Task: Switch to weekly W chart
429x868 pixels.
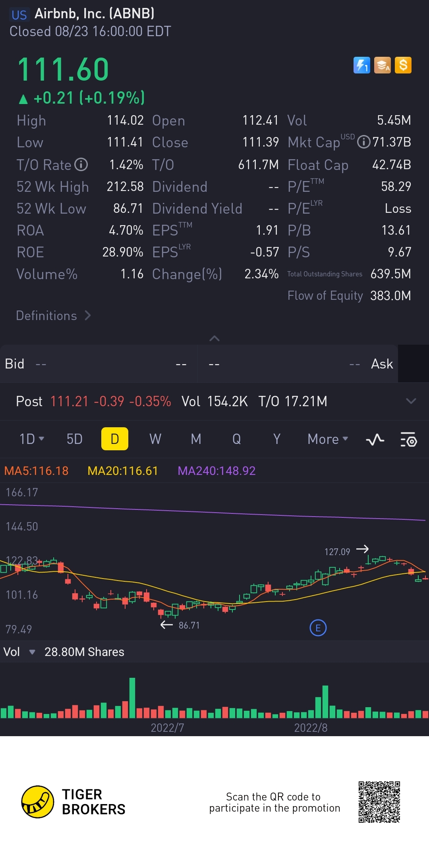Action: [x=155, y=439]
